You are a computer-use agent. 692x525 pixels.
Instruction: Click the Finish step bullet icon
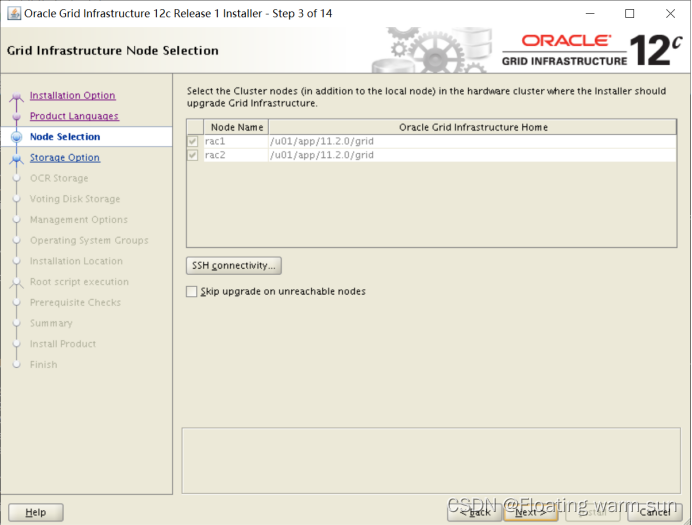(x=17, y=365)
